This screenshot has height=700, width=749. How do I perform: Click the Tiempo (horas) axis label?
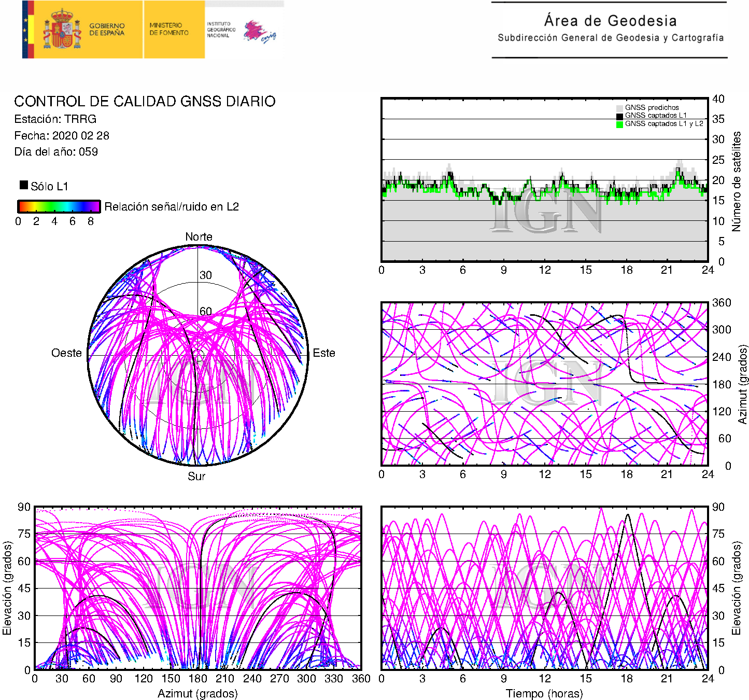coord(544,693)
